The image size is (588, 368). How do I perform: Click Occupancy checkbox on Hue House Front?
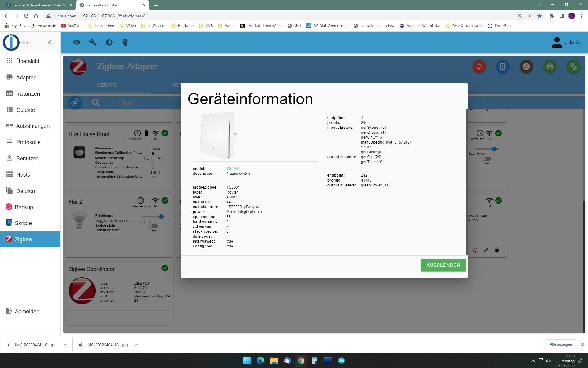pos(152,163)
